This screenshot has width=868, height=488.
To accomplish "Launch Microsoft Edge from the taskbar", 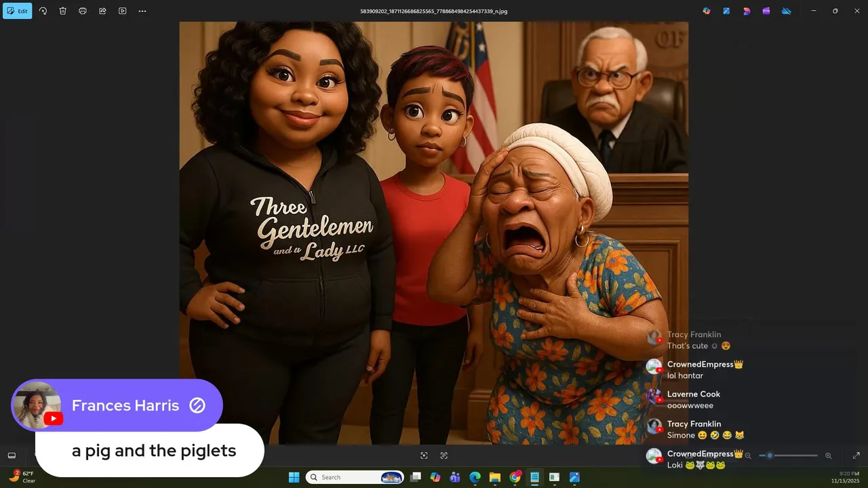I will (475, 477).
